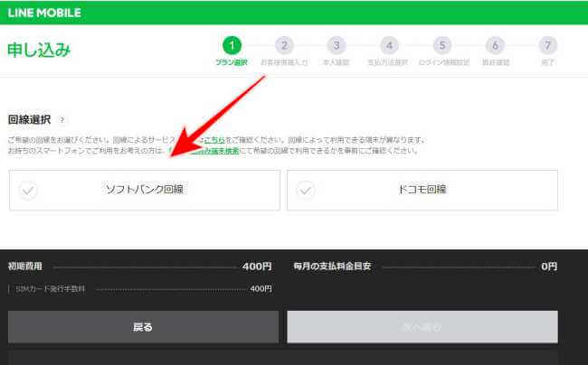Viewport: 588px width, 365px height.
Task: Open the help icon beside 回線選択
Action: tap(62, 120)
